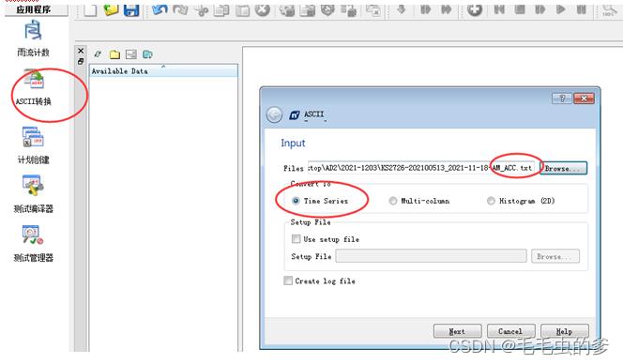
Task: Cancel the ASCII import dialog
Action: [x=510, y=331]
